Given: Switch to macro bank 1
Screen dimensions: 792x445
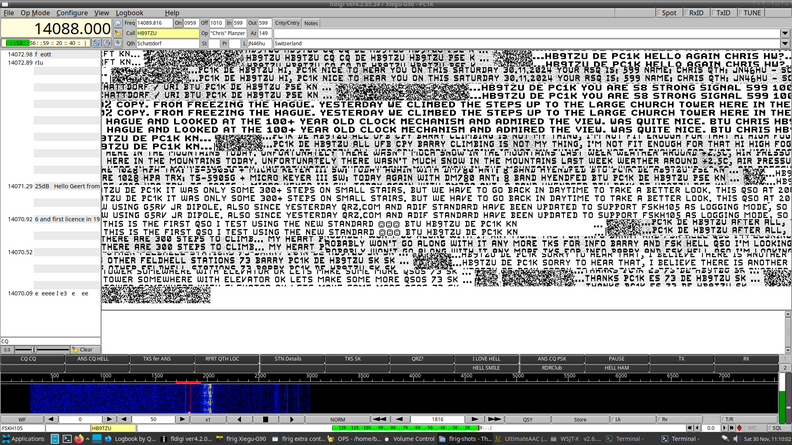Looking at the screenshot, I should [x=785, y=359].
